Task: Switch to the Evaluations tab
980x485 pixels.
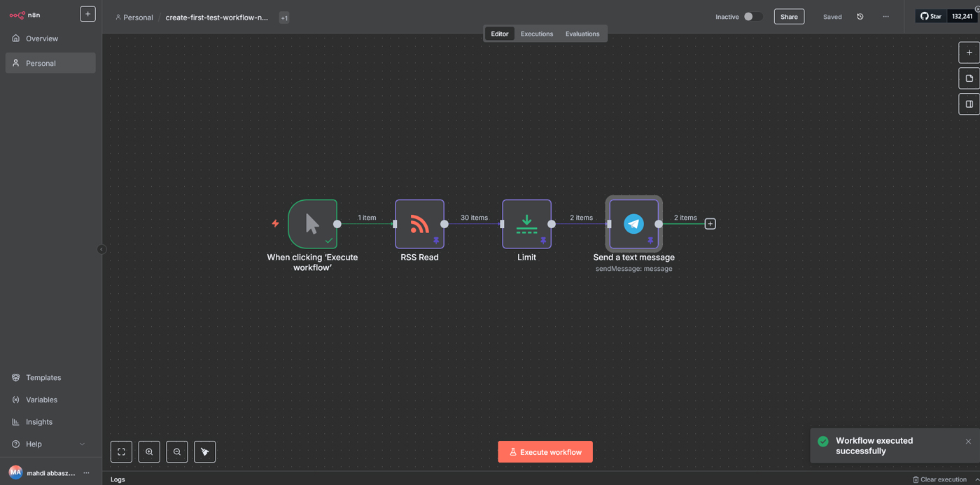Action: tap(582, 34)
